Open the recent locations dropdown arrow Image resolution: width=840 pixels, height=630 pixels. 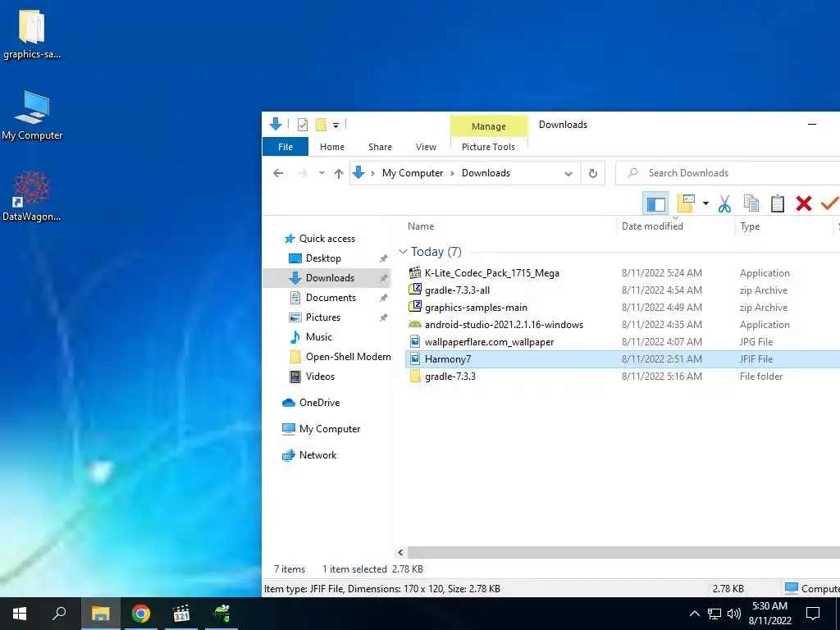coord(322,173)
